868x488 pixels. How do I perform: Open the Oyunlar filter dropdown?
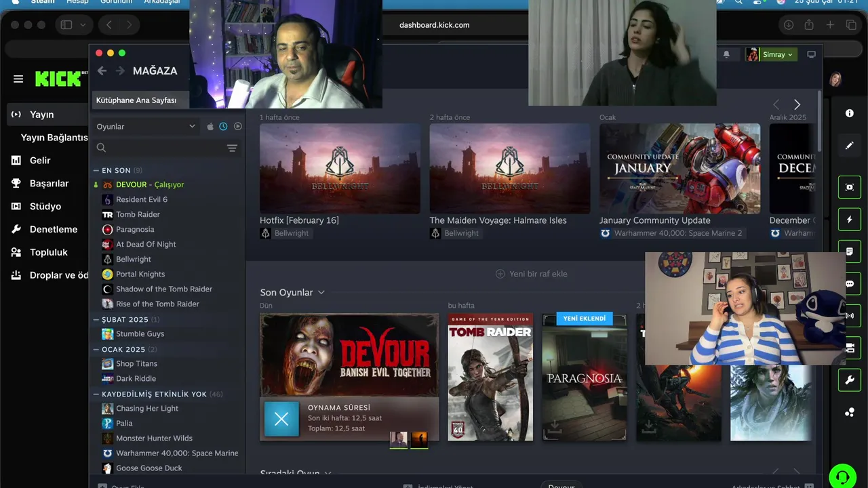146,127
